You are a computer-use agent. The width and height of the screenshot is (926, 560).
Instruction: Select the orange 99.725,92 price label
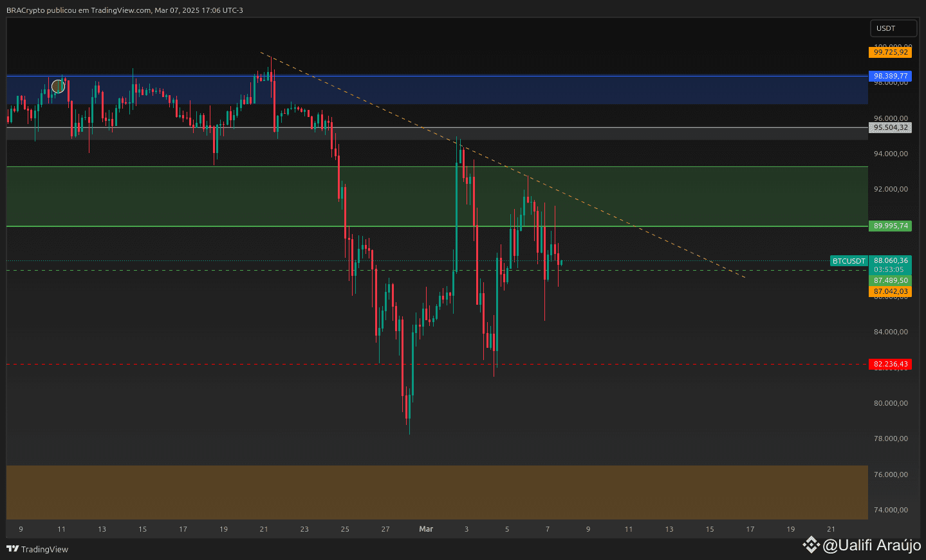coord(890,52)
